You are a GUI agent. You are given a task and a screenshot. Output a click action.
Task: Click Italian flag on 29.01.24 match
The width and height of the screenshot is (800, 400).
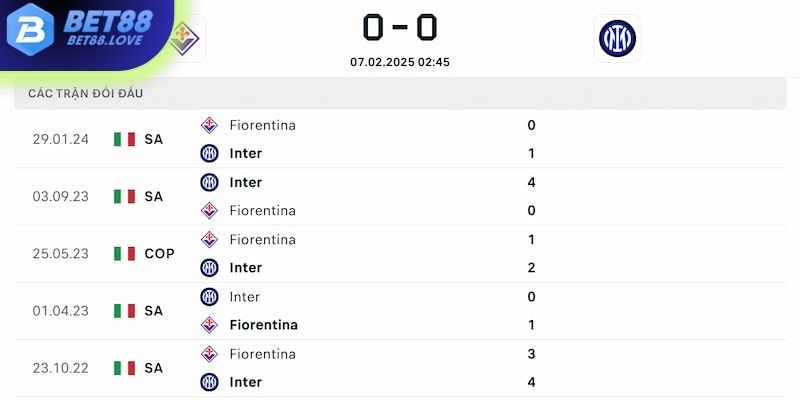click(124, 139)
